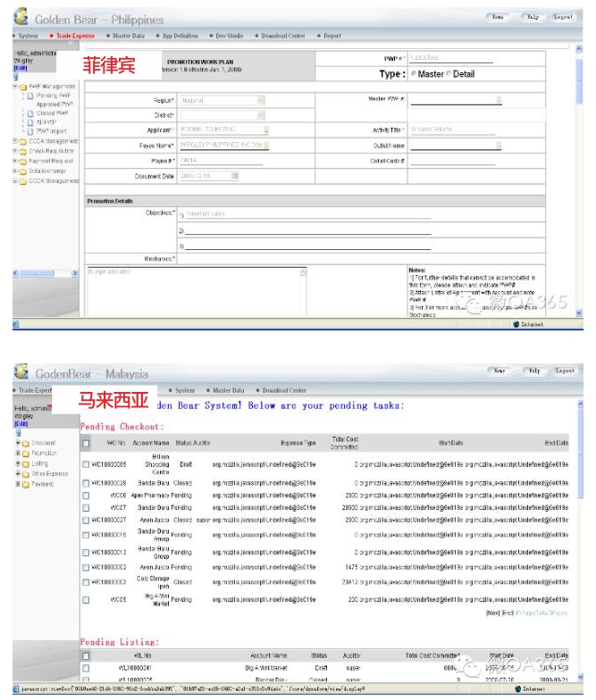Click PWP Management folder icon
The height and width of the screenshot is (700, 596).
[x=23, y=87]
